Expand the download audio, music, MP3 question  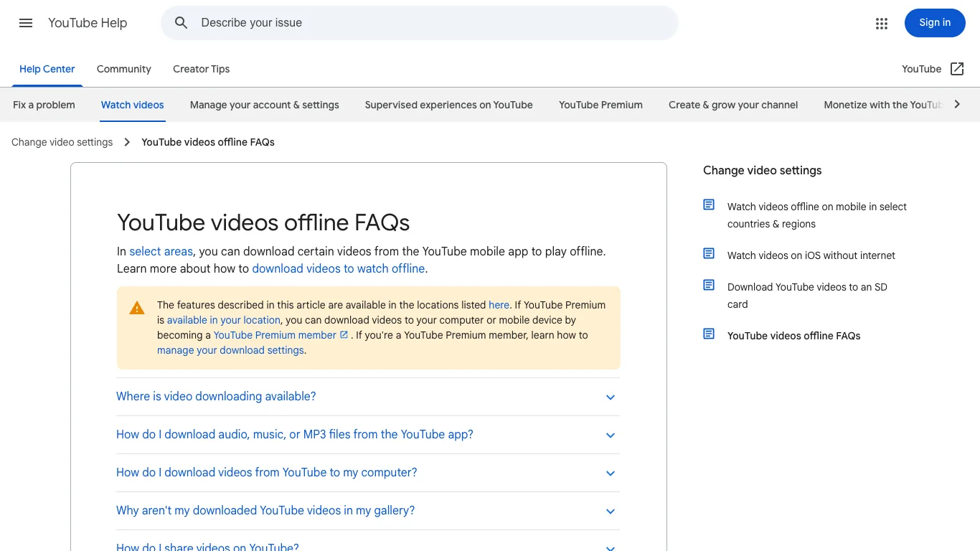611,435
